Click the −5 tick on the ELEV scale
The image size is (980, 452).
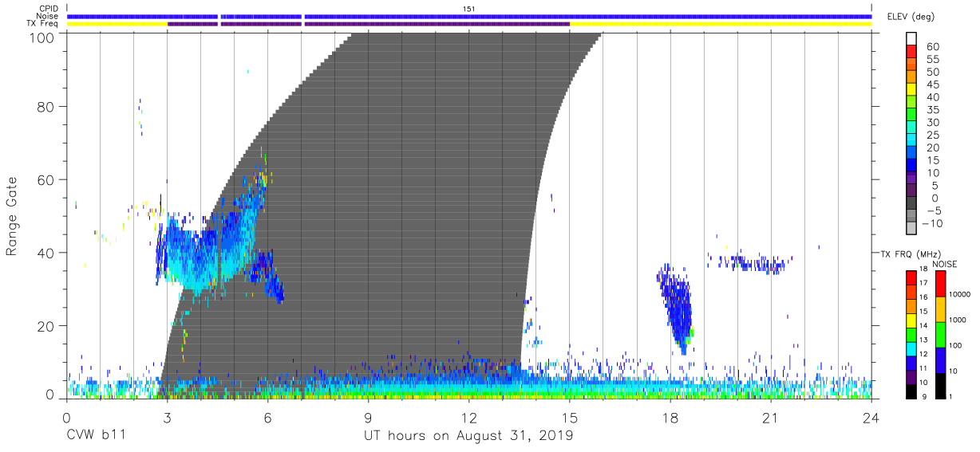tap(933, 210)
